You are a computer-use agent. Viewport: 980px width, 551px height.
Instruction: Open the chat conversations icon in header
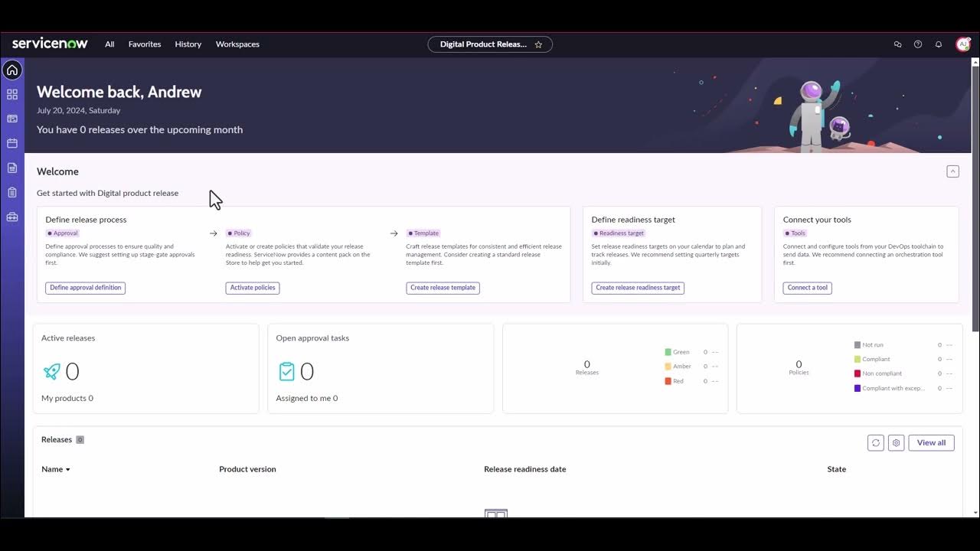click(897, 44)
